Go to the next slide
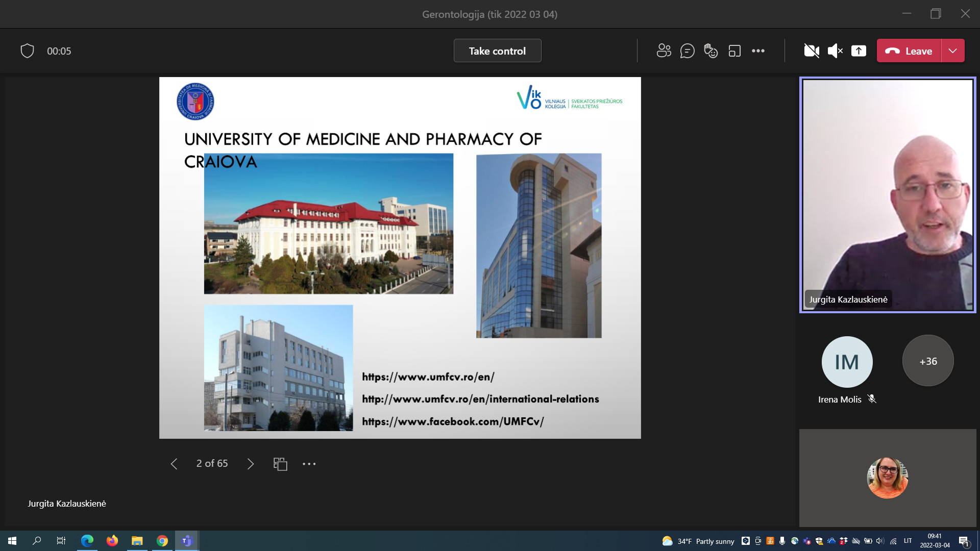This screenshot has width=980, height=551. coord(250,464)
